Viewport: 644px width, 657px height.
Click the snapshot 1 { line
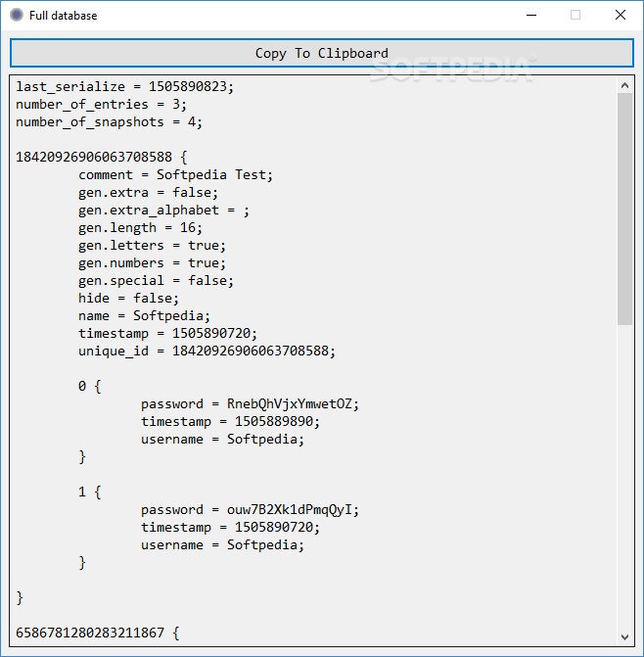(x=90, y=492)
